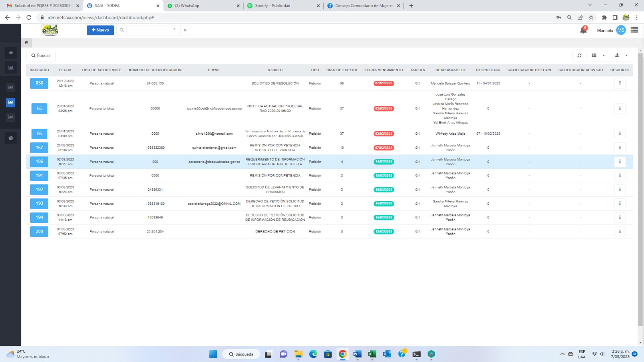The height and width of the screenshot is (362, 644).
Task: Open the fifth sidebar chart icon
Action: click(x=10, y=117)
